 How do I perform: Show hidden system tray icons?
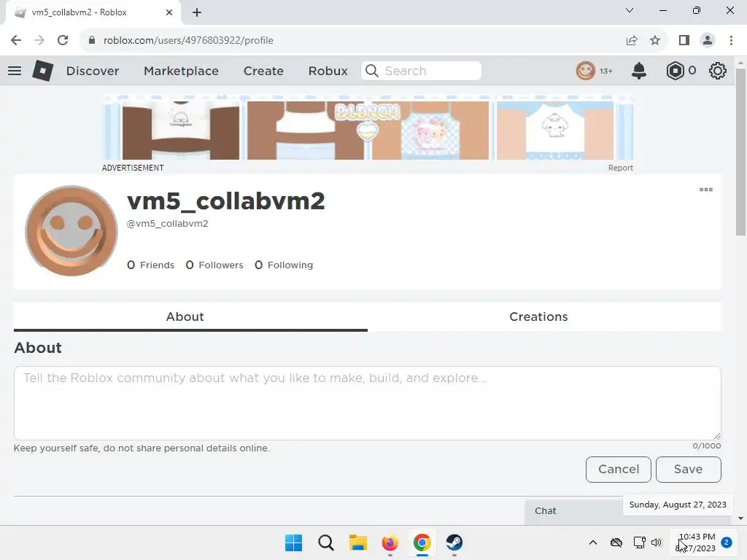592,542
